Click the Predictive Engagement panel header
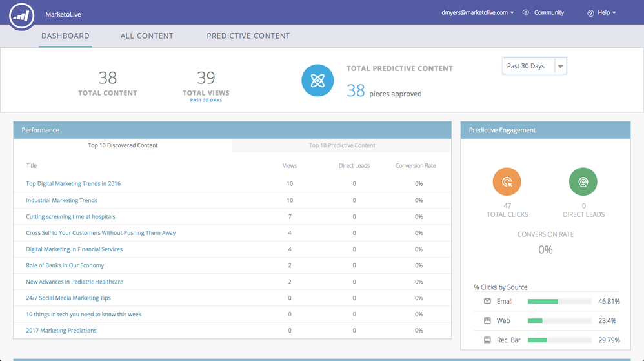Image resolution: width=644 pixels, height=361 pixels. (x=545, y=130)
